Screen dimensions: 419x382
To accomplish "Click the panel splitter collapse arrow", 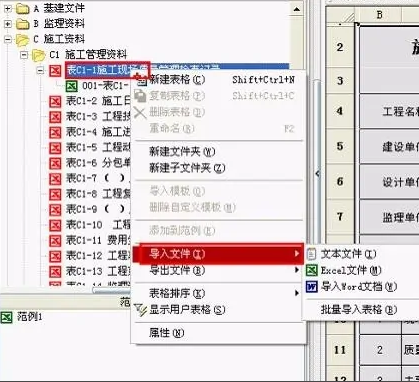I will coord(317,174).
